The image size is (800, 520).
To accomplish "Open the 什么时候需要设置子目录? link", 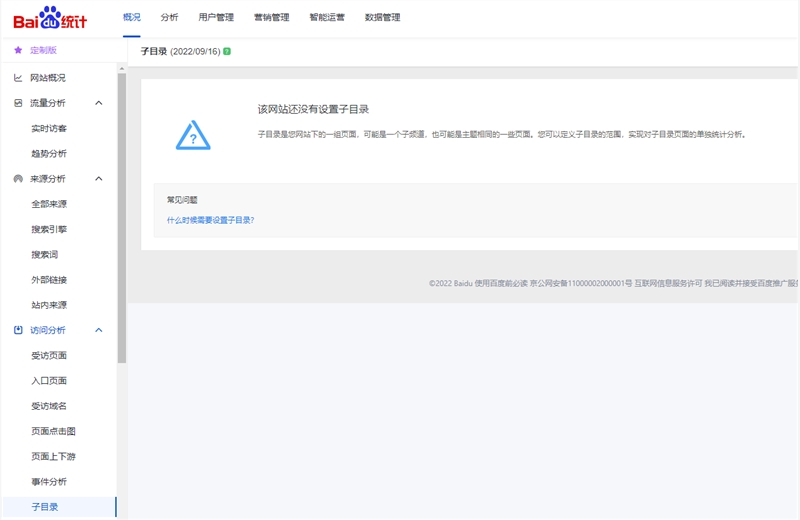I will coord(210,220).
